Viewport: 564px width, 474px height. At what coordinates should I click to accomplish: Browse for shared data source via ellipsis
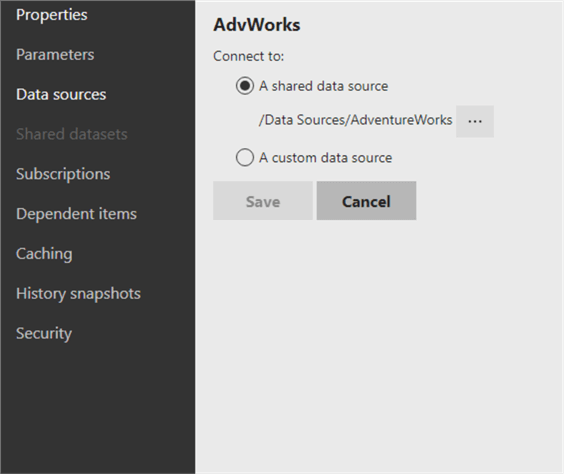pyautogui.click(x=475, y=121)
